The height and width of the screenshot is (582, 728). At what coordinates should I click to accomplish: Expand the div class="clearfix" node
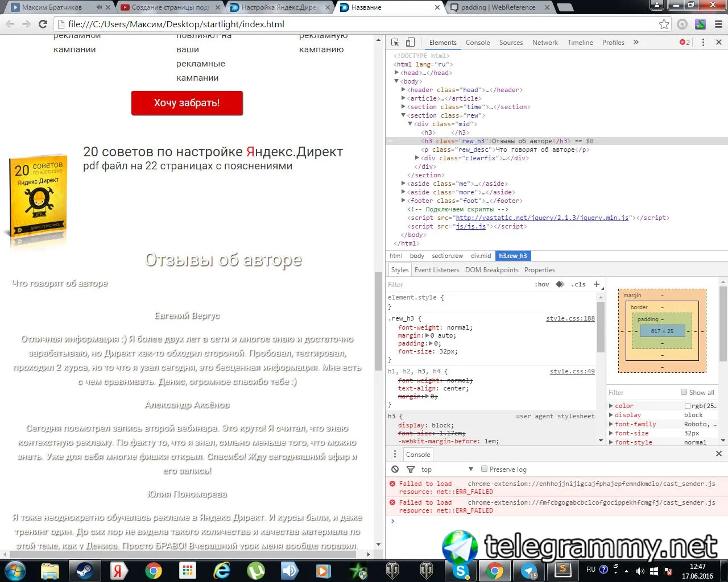[x=417, y=158]
